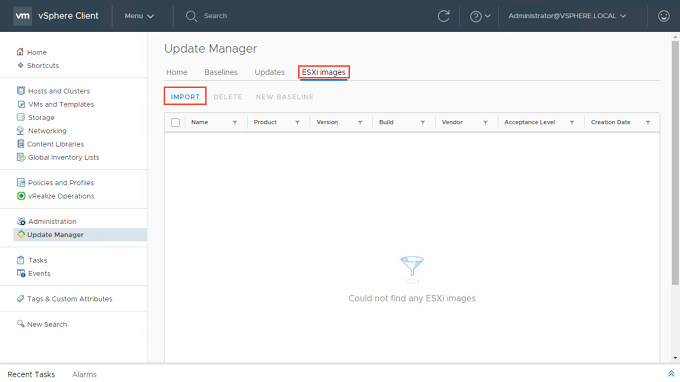The height and width of the screenshot is (382, 680).
Task: Tick the select-all images checkbox
Action: [x=175, y=123]
